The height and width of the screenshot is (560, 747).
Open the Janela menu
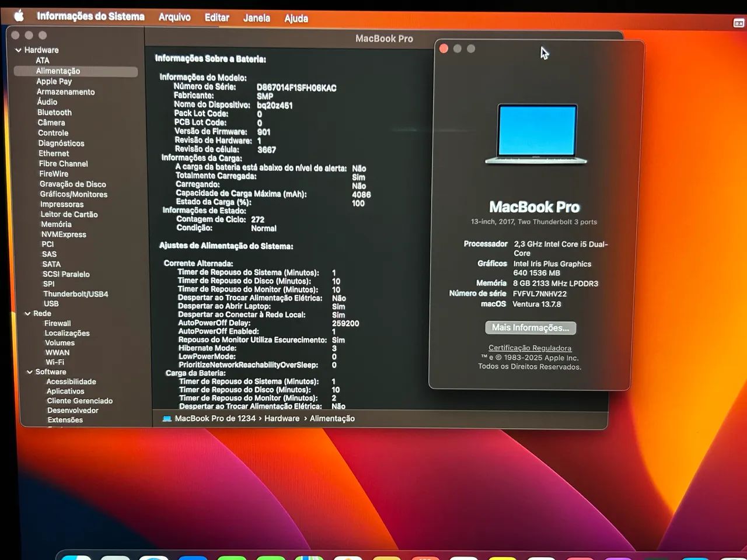coord(256,18)
